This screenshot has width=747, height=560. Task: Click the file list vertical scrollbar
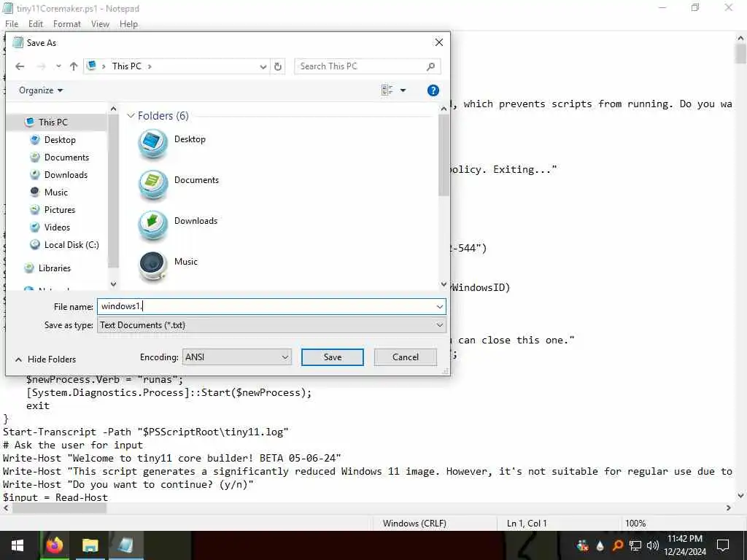coord(444,155)
